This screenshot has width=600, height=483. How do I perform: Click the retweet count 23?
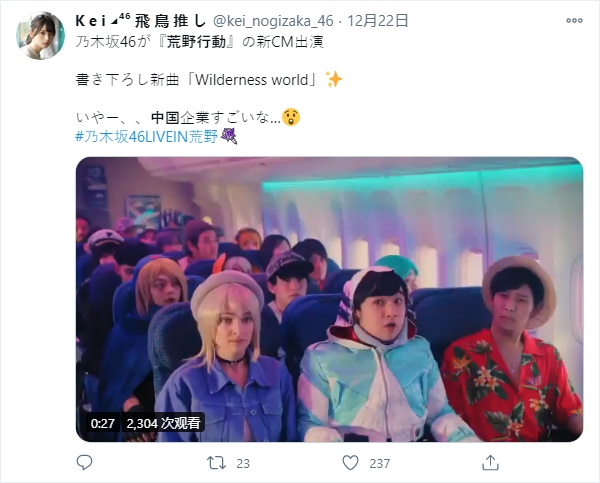point(243,463)
